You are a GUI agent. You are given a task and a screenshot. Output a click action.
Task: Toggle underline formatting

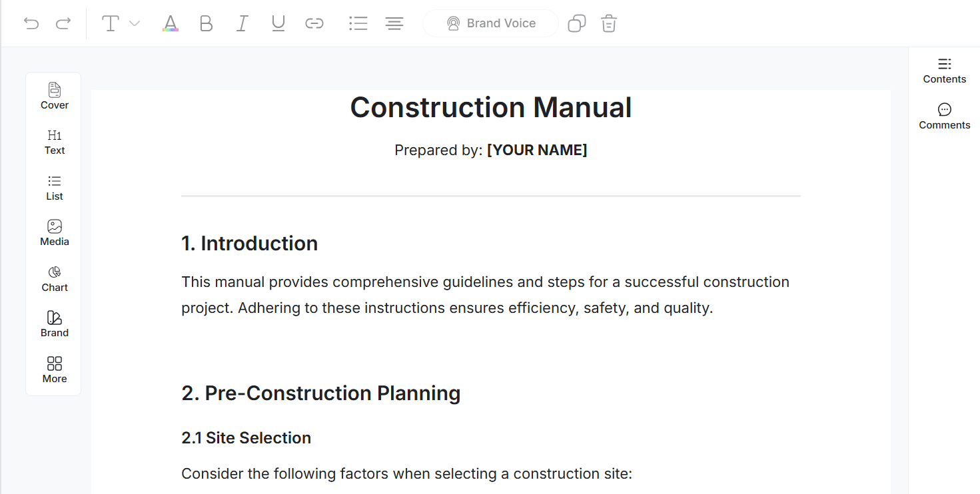(x=278, y=23)
